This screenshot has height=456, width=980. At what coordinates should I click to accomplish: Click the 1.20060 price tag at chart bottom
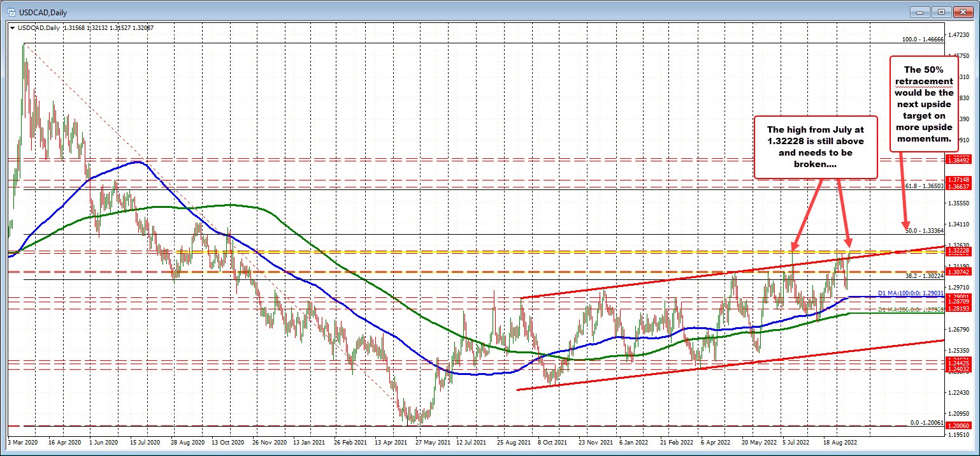[x=958, y=425]
